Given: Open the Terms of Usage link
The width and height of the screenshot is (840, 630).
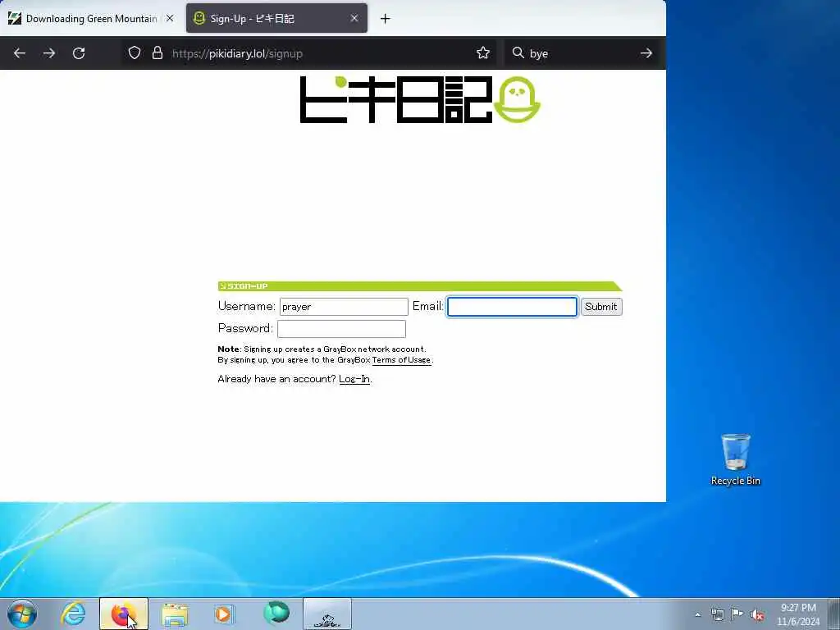Looking at the screenshot, I should (401, 360).
